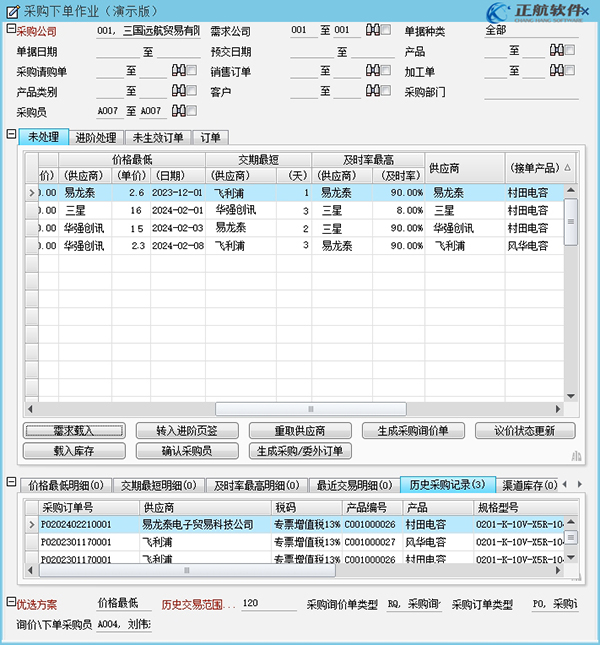Viewport: 600px width, 645px height.
Task: Open the 最近交易明细(0) tab
Action: coord(354,485)
